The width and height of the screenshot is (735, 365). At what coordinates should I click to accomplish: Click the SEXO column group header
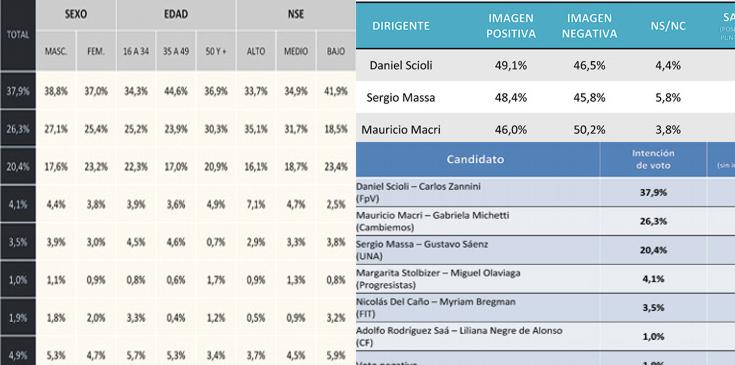76,15
